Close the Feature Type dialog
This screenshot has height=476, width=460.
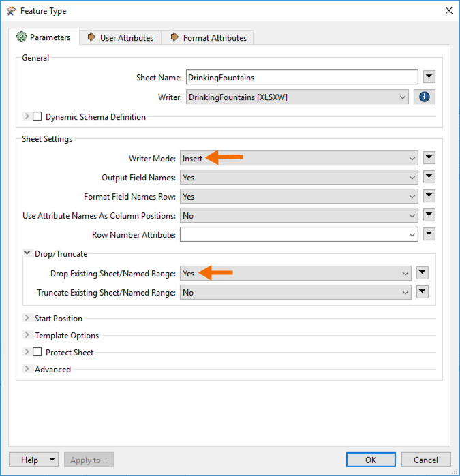(x=449, y=10)
